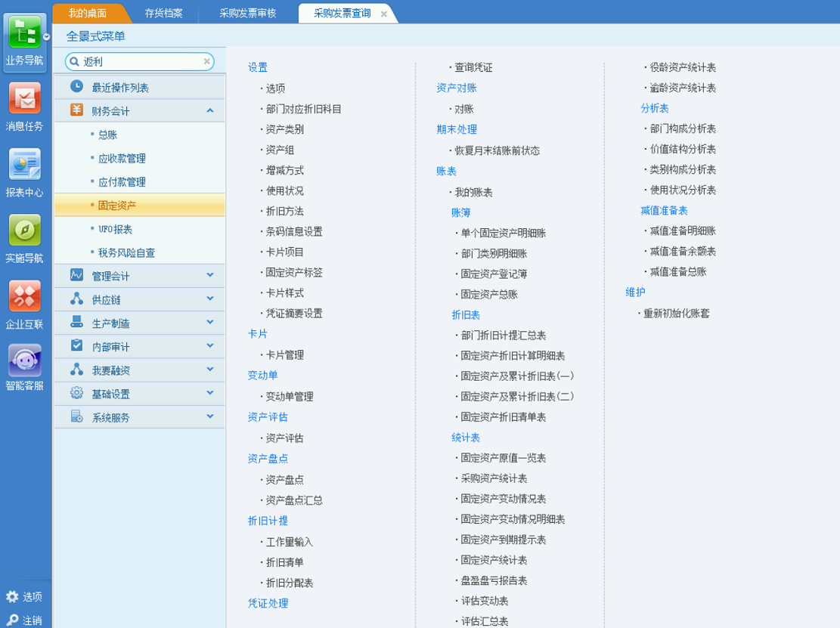The image size is (840, 628).
Task: Open the 消息任务 message tasks icon
Action: [x=24, y=97]
